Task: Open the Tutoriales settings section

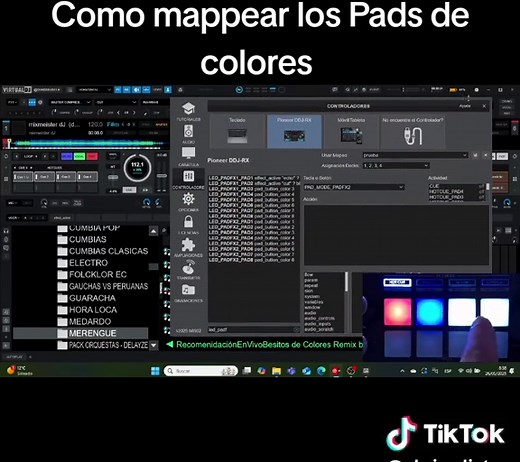Action: pos(188,112)
